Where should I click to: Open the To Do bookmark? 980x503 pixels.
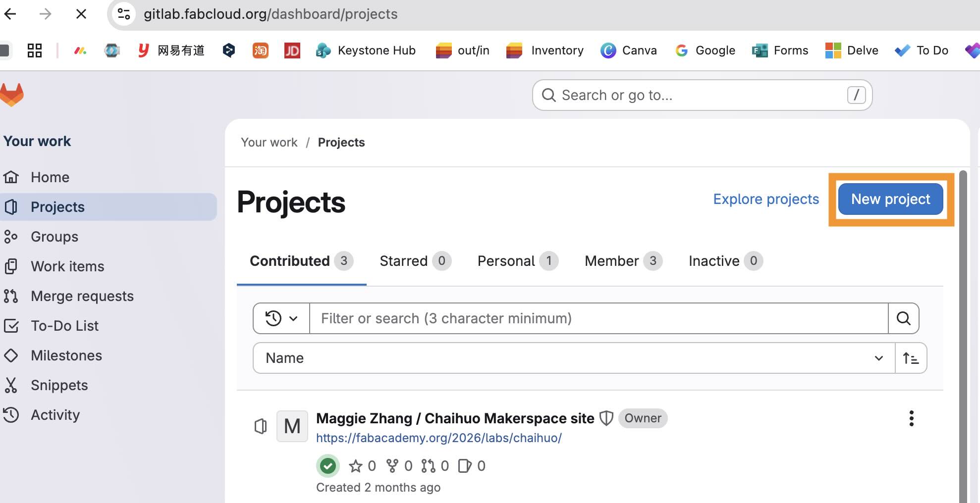click(922, 50)
